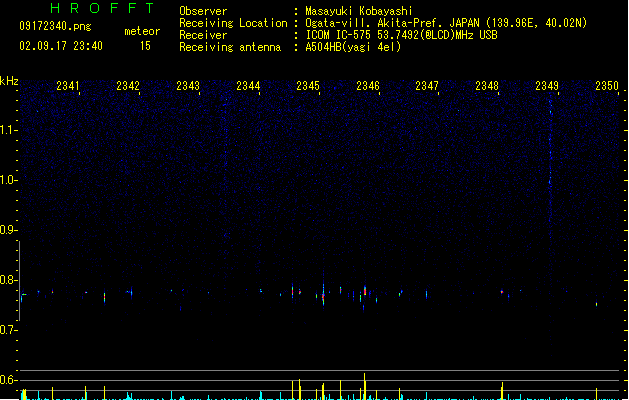This screenshot has height=400, width=629.
Task: Click the 0.7 kHz axis label
Action: [8, 330]
